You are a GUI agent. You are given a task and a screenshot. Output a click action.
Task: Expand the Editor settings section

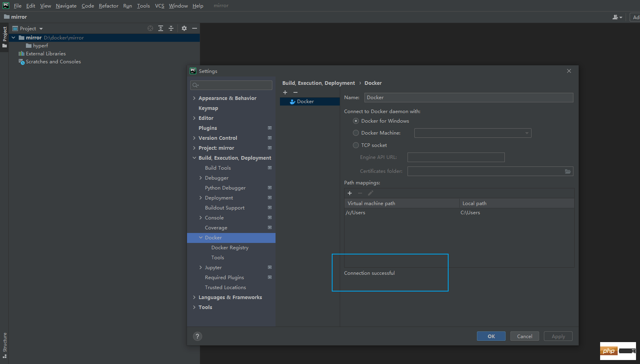point(194,118)
